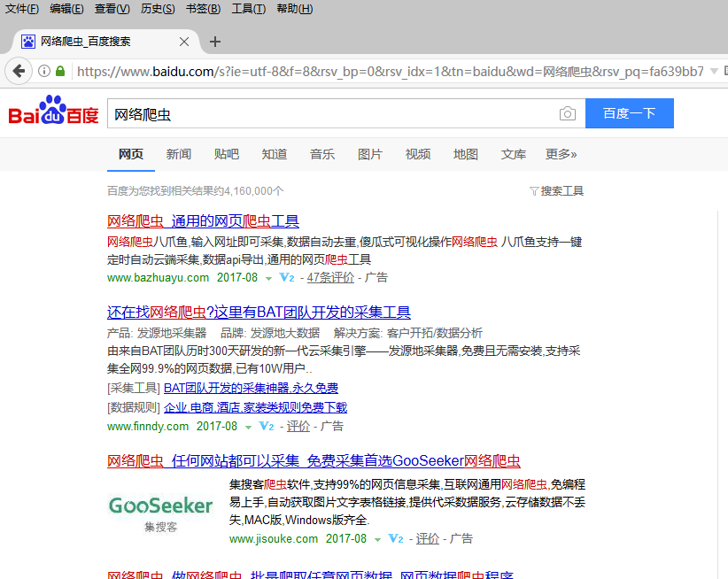This screenshot has height=579, width=728.
Task: Click 评价 link after www.finndy.com
Action: tap(298, 426)
